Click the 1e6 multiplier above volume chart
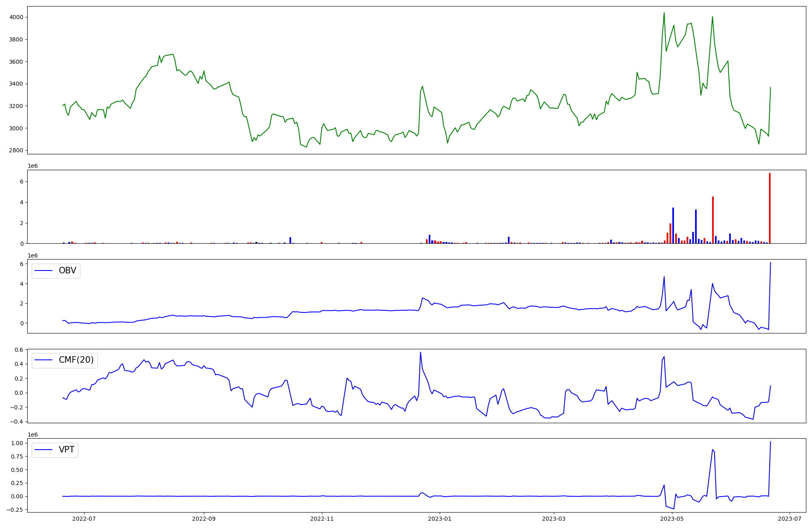812x528 pixels. coord(32,166)
